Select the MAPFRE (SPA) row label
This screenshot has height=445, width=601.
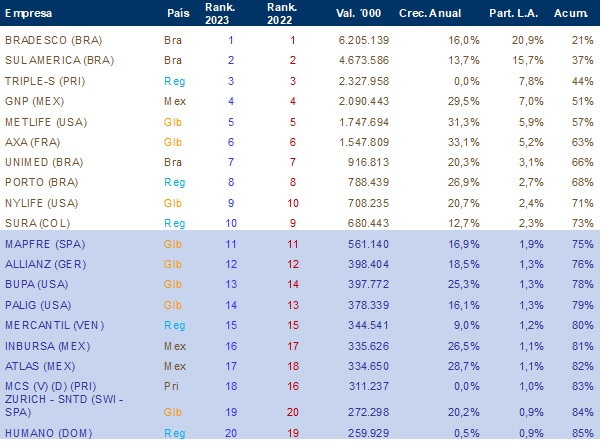[x=43, y=243]
